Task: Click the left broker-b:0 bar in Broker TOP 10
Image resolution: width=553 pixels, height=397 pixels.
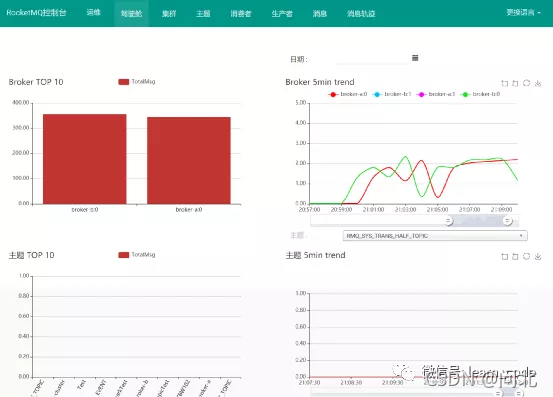Action: (85, 159)
